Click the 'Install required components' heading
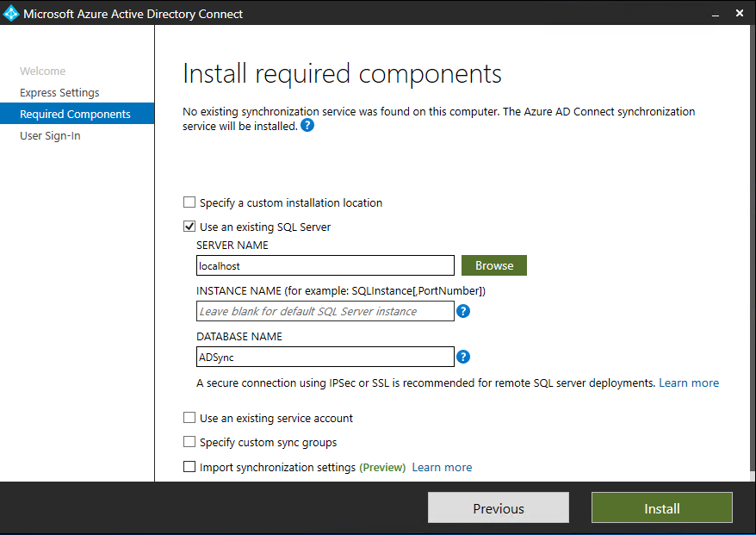The image size is (756, 535). [342, 74]
